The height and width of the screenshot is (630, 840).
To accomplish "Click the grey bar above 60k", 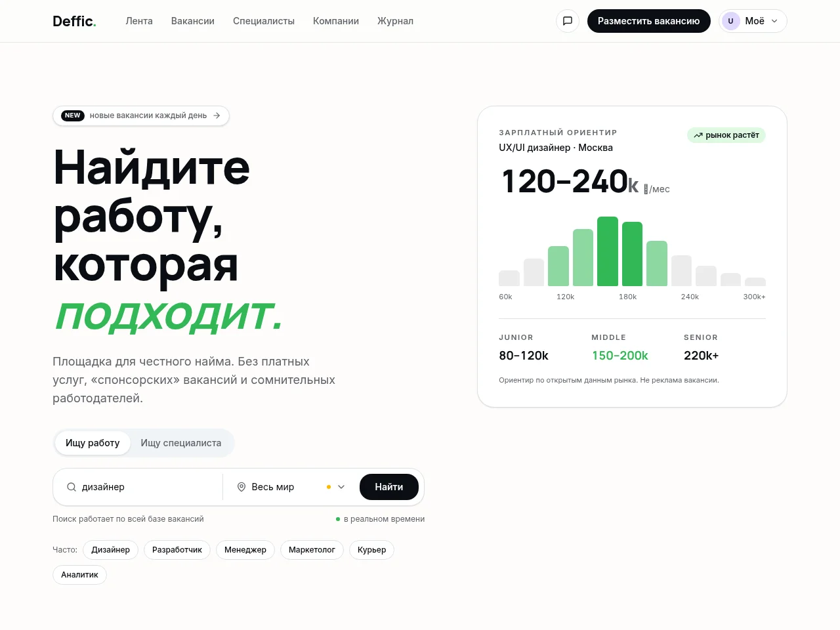I will (509, 278).
